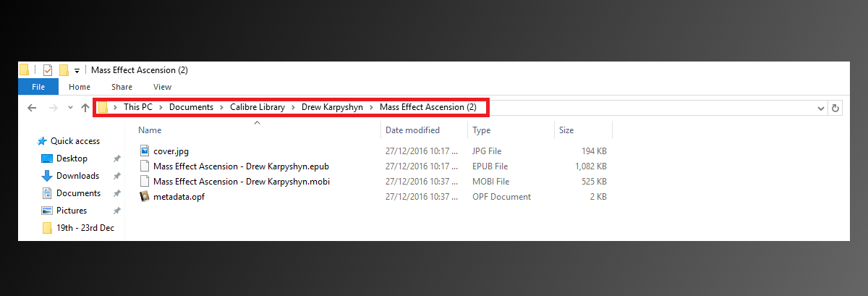Open Pictures in navigation pane
This screenshot has width=868, height=296.
click(72, 211)
